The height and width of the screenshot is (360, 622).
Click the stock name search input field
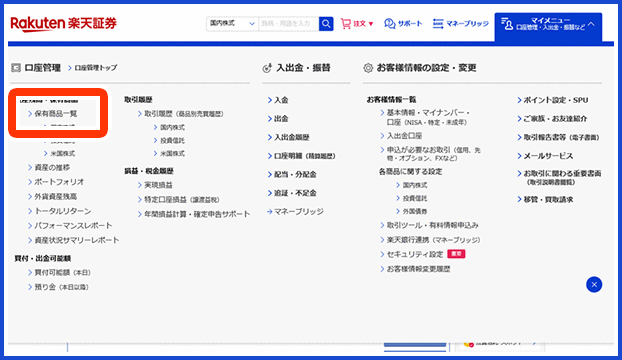pyautogui.click(x=288, y=24)
